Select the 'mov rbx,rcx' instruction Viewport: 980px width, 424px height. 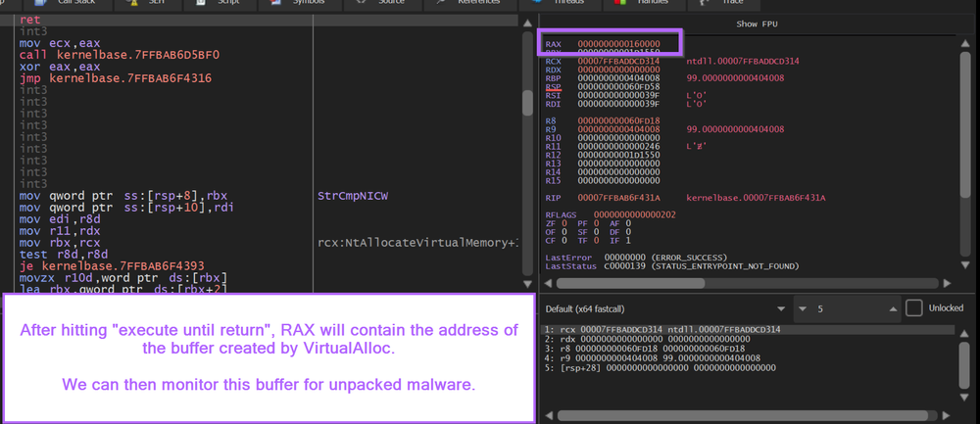(60, 242)
